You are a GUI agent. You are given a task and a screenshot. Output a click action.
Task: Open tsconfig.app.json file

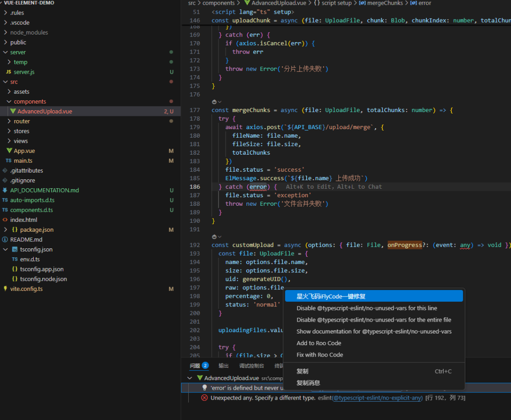42,269
